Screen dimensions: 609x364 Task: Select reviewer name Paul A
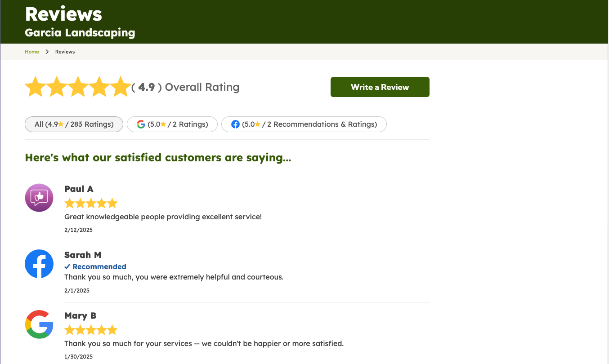point(79,189)
